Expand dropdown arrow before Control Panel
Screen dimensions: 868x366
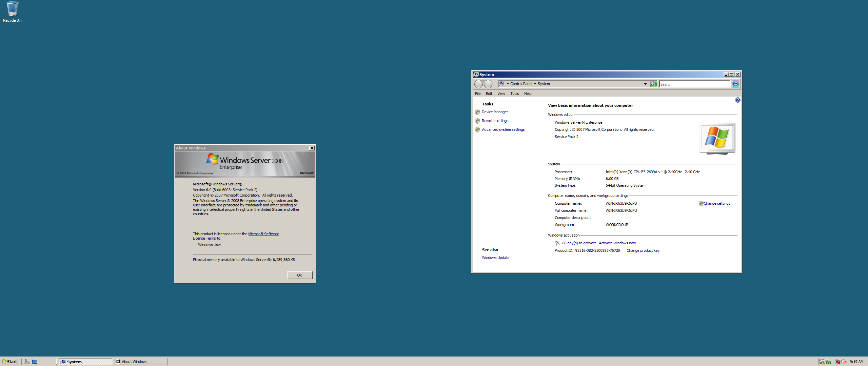click(508, 84)
